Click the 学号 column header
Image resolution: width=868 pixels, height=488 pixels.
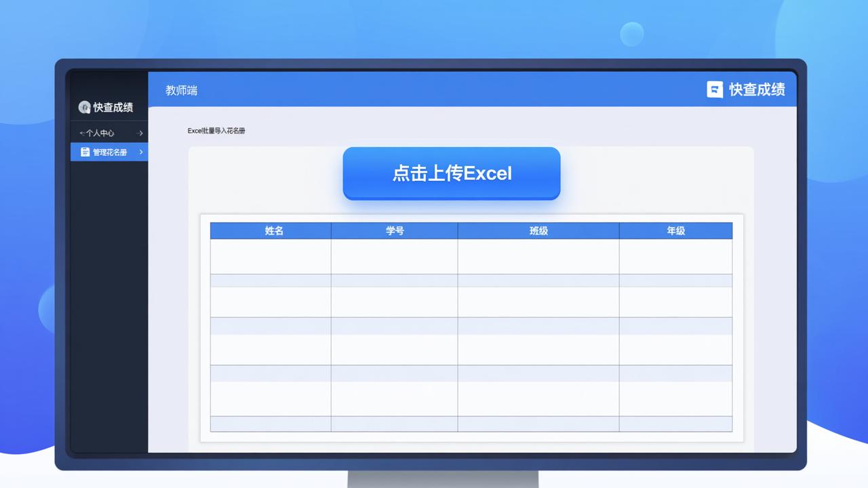click(395, 230)
